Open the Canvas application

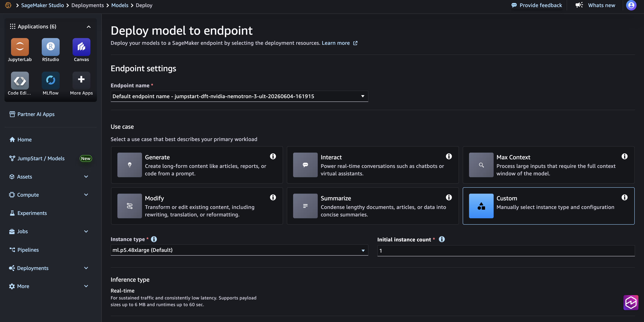(81, 47)
